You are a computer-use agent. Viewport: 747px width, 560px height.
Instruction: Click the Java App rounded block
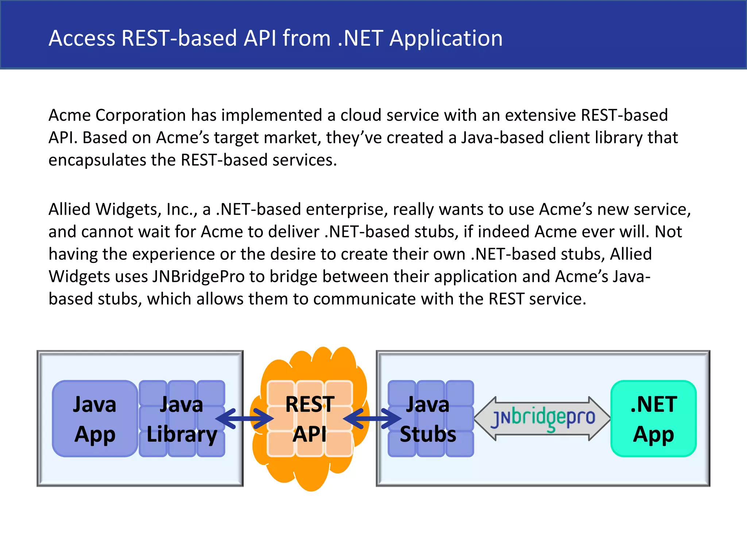(95, 419)
